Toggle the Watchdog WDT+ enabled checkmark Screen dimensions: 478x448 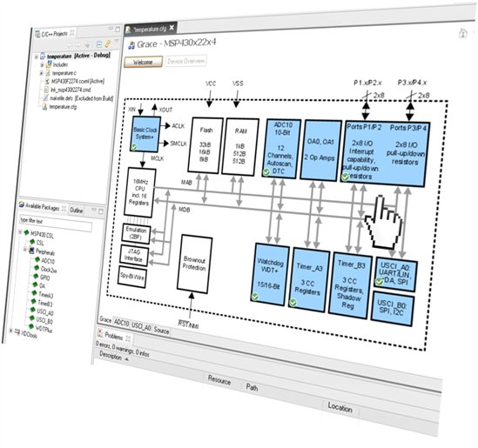click(255, 296)
